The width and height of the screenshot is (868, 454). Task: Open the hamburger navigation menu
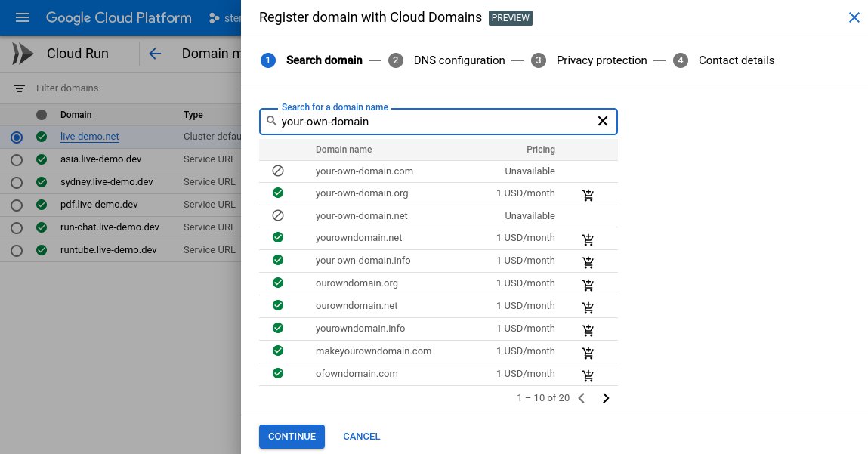(23, 17)
